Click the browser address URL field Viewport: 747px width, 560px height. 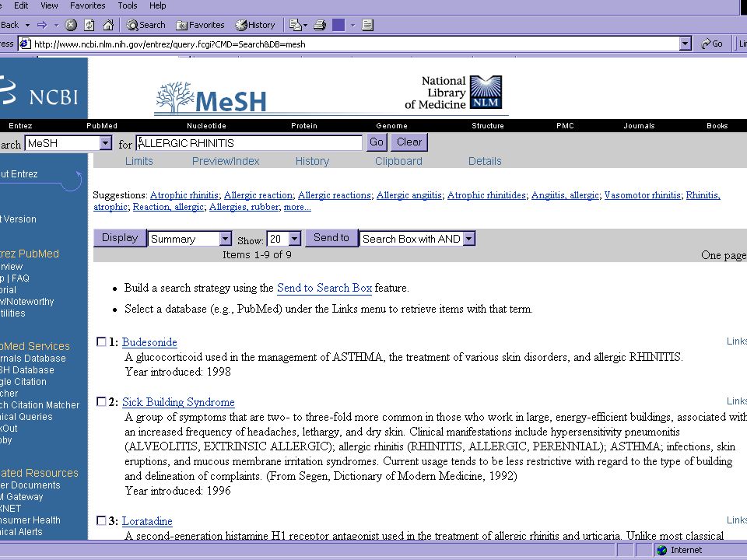pos(355,44)
